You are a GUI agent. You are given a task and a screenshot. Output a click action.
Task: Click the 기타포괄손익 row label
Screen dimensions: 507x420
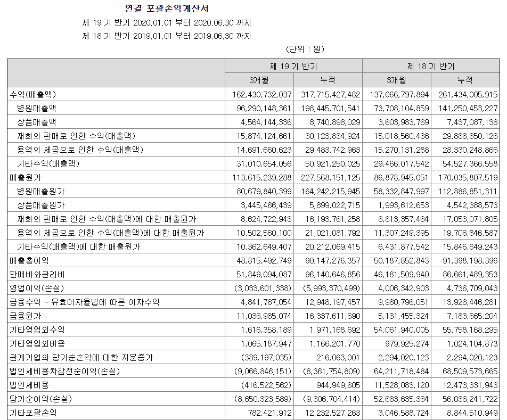(x=33, y=414)
